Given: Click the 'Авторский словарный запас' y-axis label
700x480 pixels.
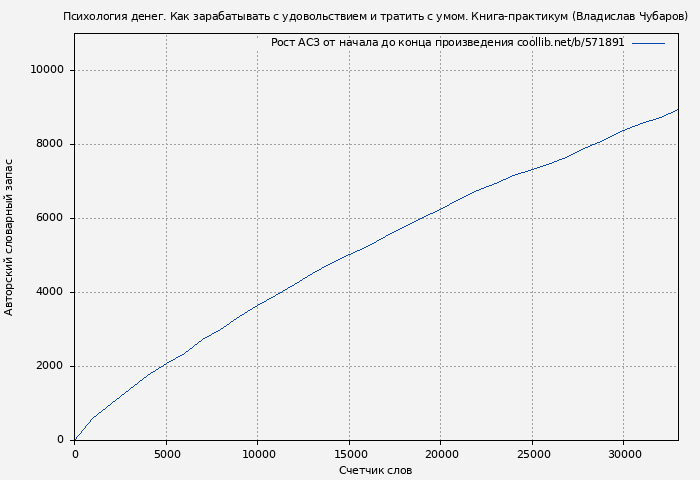Looking at the screenshot, I should [x=10, y=237].
